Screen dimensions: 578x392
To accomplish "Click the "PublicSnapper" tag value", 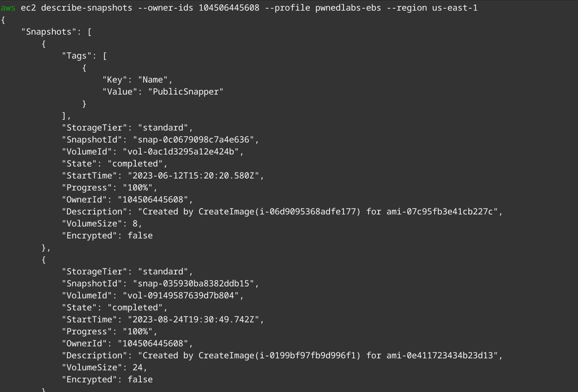I will 186,92.
